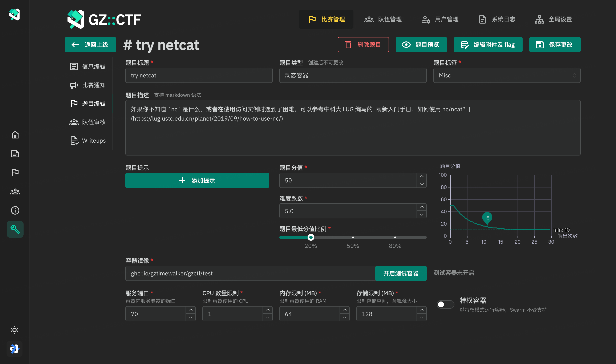Click the home icon in left sidebar
The image size is (616, 364).
coord(15,135)
